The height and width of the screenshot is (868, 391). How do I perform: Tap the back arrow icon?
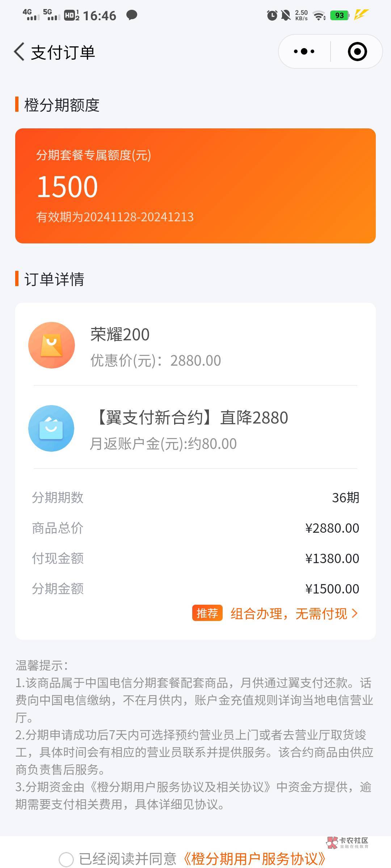[20, 52]
